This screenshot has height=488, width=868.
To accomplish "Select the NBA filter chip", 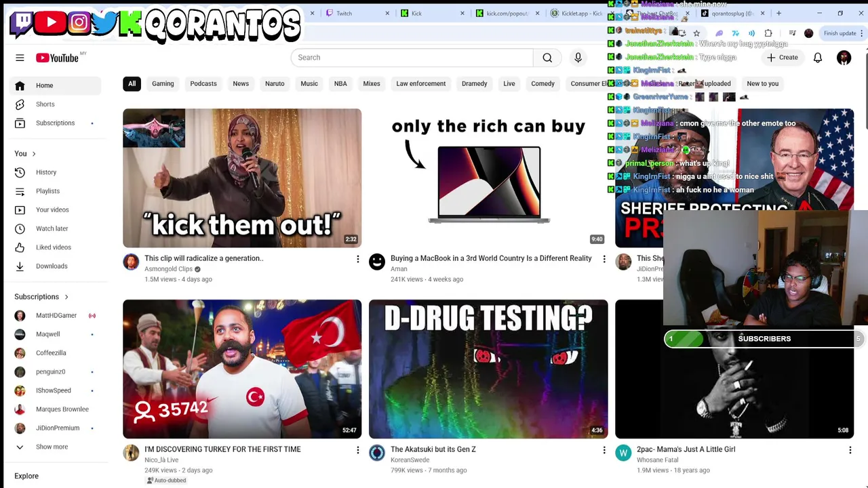I will pos(340,83).
